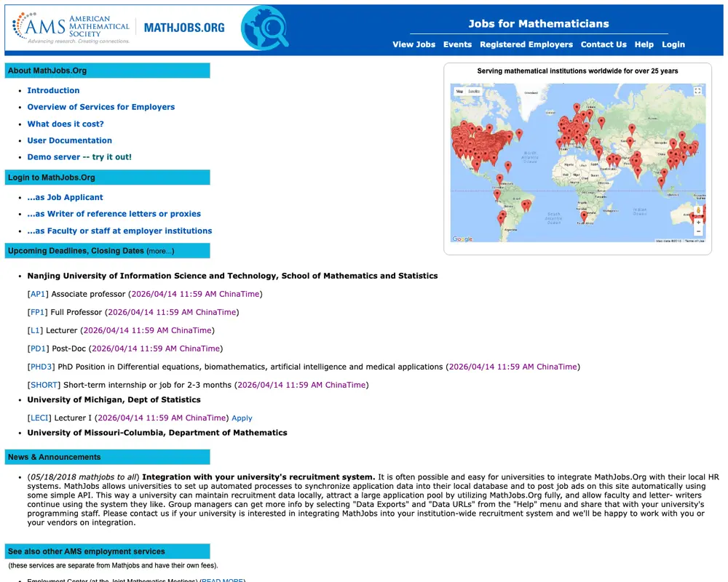This screenshot has height=582, width=728.
Task: Log in as Writer of reference letters
Action: tap(114, 214)
